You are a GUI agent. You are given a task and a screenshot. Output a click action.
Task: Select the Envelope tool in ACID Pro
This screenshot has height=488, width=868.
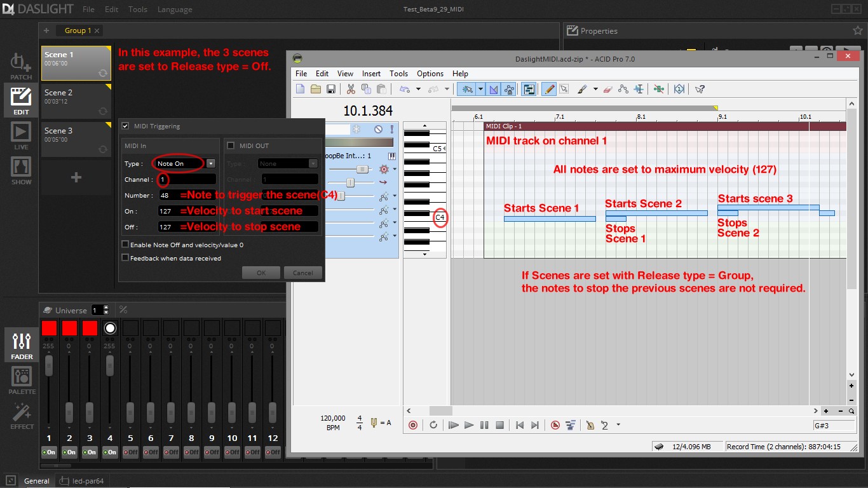623,90
